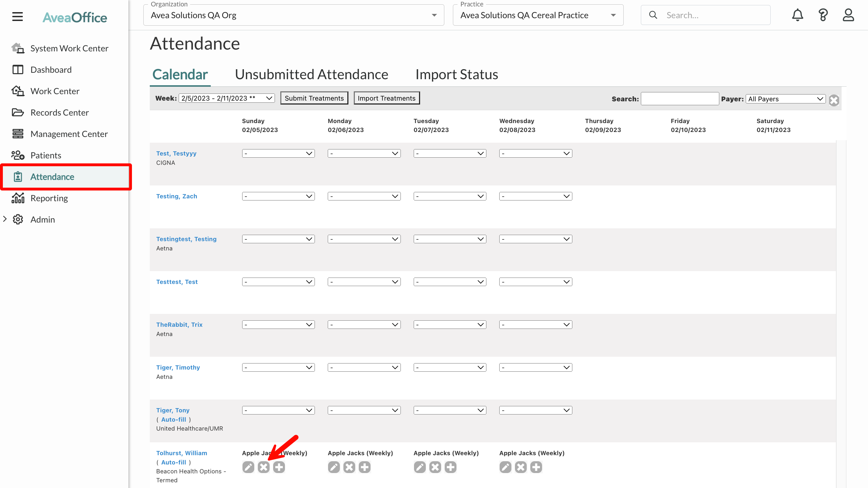This screenshot has height=488, width=868.
Task: Delete Tolhurst's Tuesday Apple Jacks treatment
Action: coord(435,467)
